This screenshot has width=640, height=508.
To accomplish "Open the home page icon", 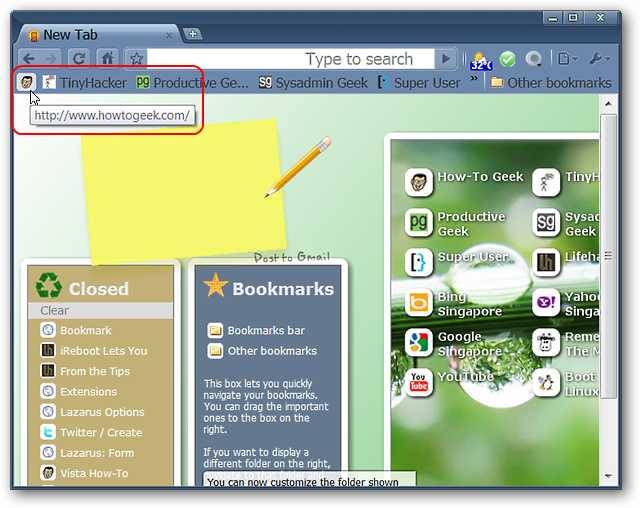I will tap(107, 58).
